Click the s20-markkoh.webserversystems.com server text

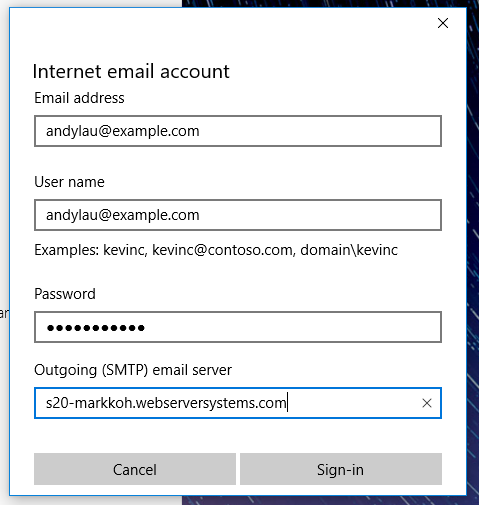[x=166, y=403]
